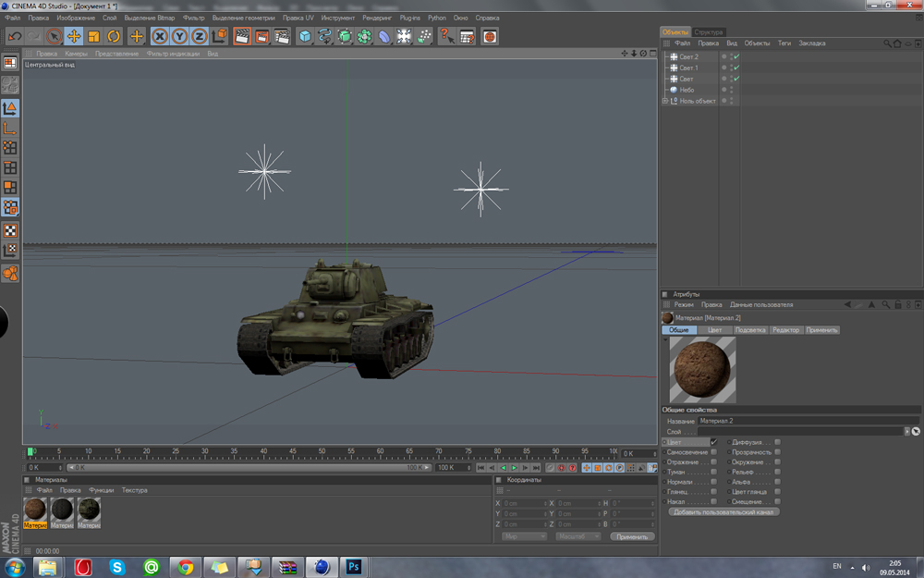
Task: Click the search magnifier in Objects panel
Action: (888, 43)
